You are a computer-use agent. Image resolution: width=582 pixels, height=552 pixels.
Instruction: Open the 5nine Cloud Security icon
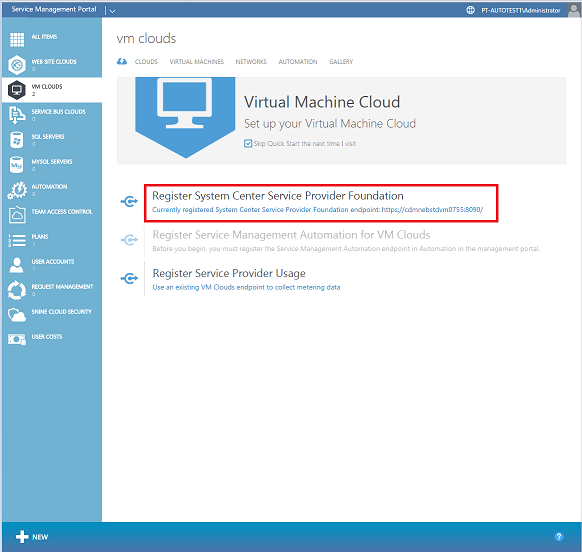coord(17,315)
